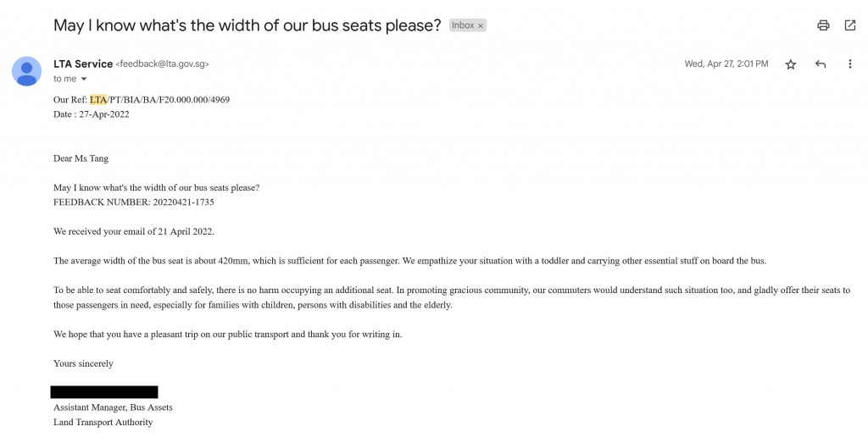Open email in new window icon

click(x=849, y=25)
